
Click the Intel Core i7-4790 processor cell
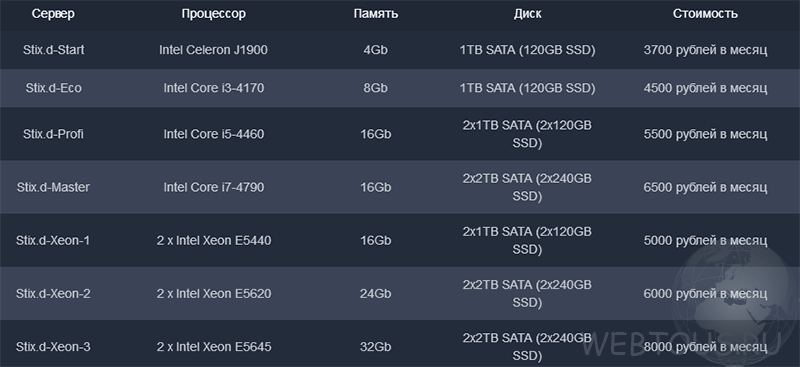coord(214,187)
